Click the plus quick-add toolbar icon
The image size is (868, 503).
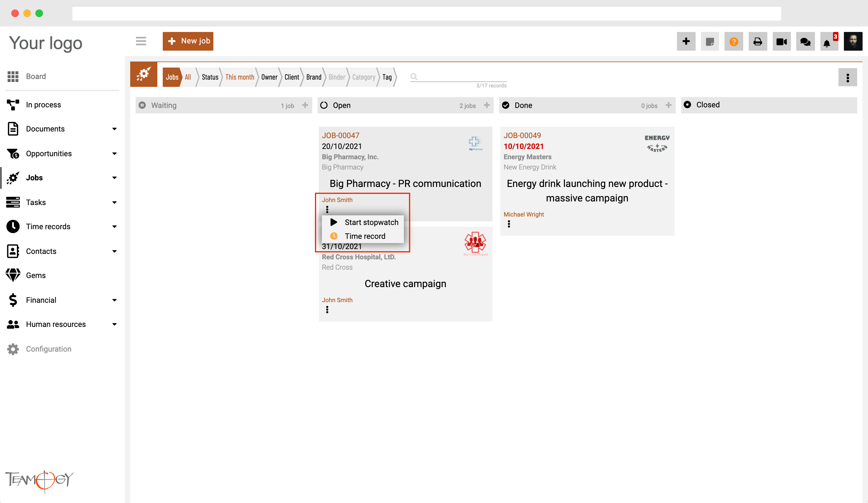[x=686, y=41]
